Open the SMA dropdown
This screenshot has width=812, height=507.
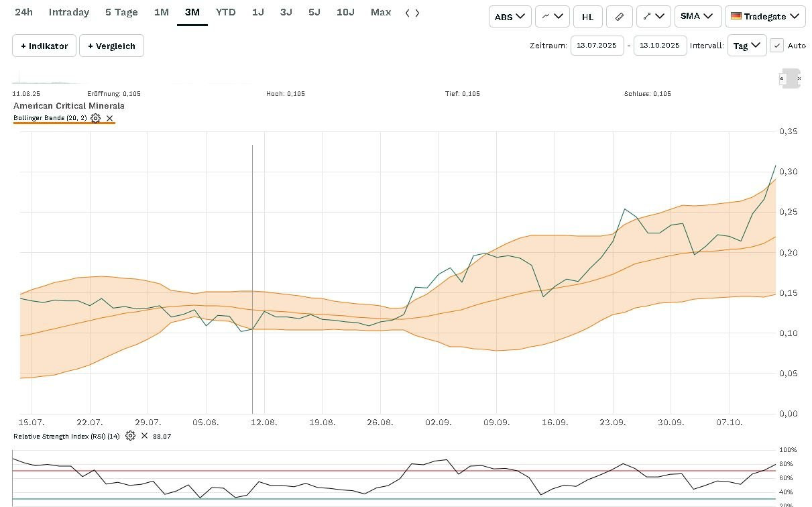click(697, 17)
